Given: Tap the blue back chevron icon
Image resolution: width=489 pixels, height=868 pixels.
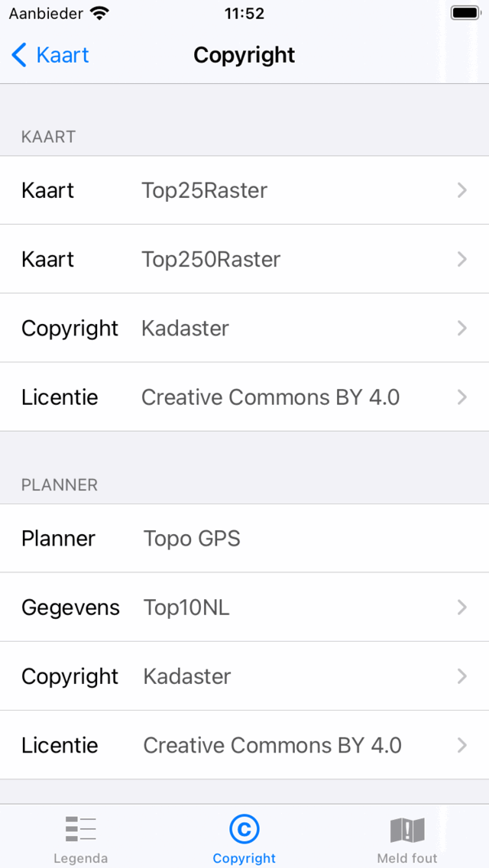Looking at the screenshot, I should 20,55.
